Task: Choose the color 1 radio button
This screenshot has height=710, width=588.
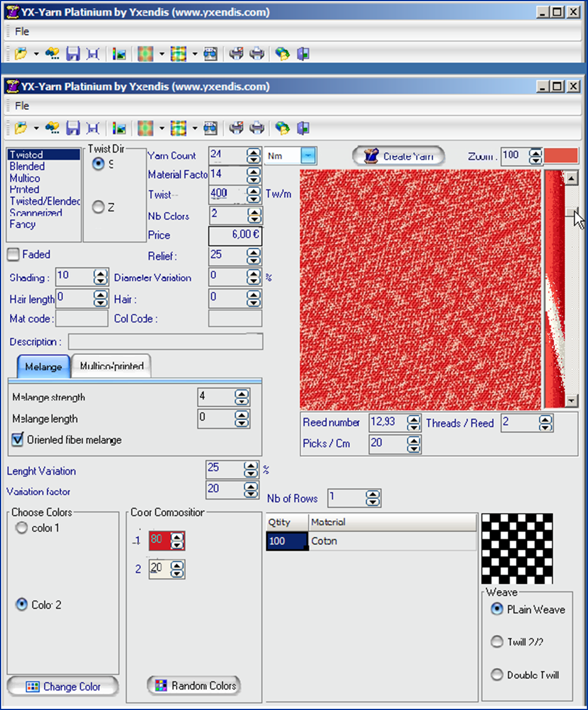Action: 22,528
